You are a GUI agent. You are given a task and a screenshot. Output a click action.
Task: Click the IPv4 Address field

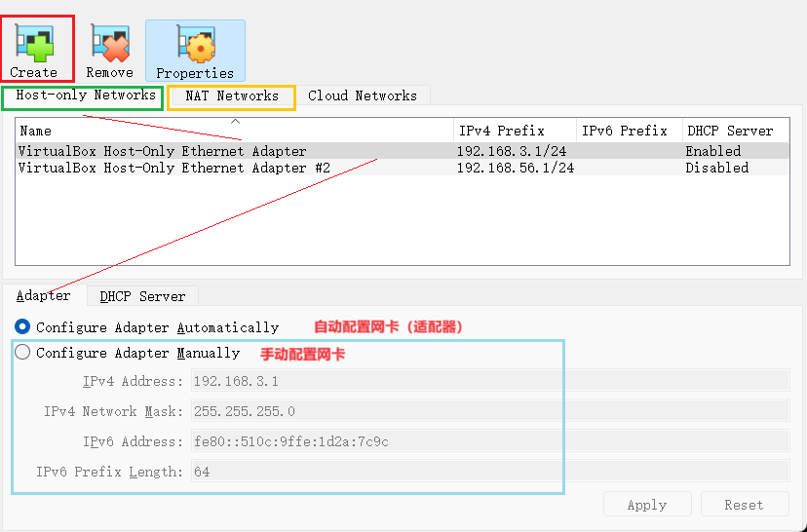[x=490, y=381]
